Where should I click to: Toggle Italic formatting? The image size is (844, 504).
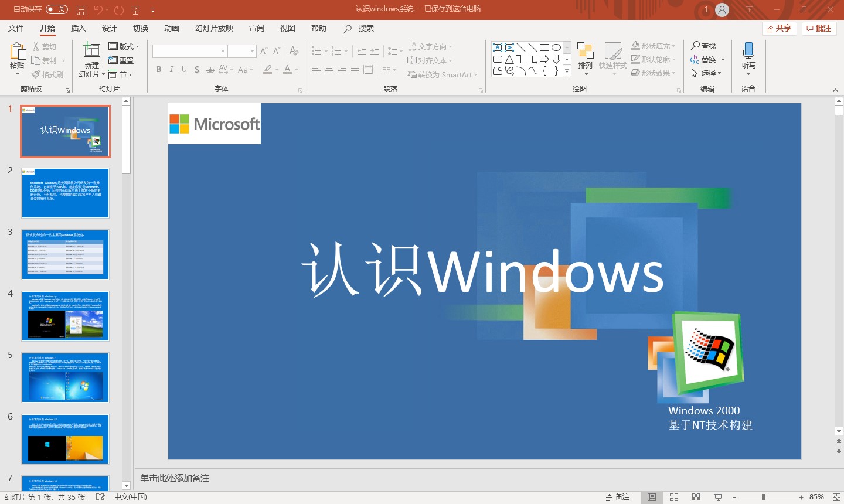(x=171, y=70)
